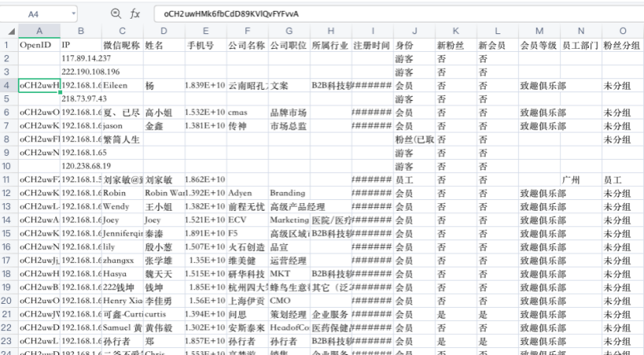The width and height of the screenshot is (644, 355).
Task: Click company cell 安斯泰来
Action: (248, 328)
